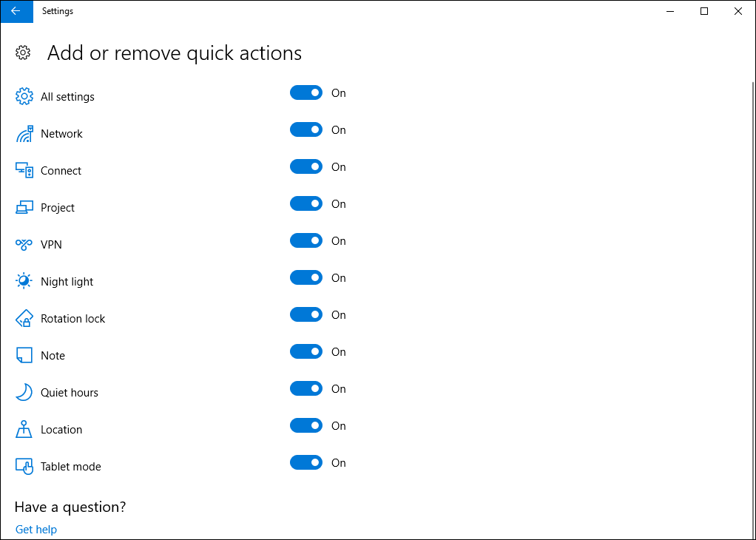Click the Night light sun icon
This screenshot has width=756, height=540.
click(x=24, y=281)
